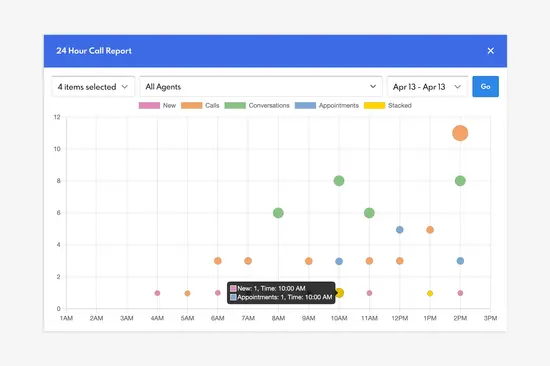The width and height of the screenshot is (550, 366).
Task: Click the 2PM x-axis label
Action: coord(460,318)
